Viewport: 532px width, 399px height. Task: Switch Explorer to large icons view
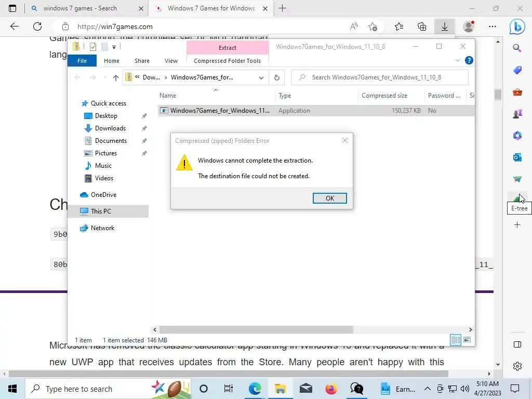467,340
